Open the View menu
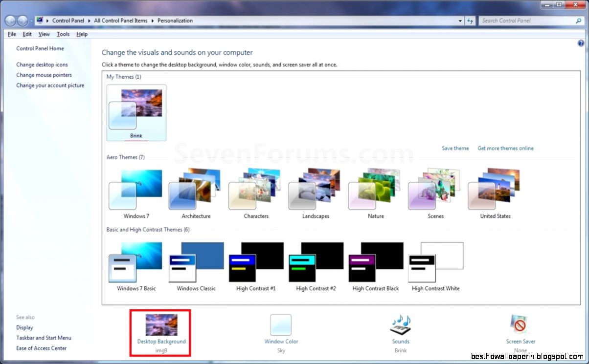589x364 pixels. [44, 34]
